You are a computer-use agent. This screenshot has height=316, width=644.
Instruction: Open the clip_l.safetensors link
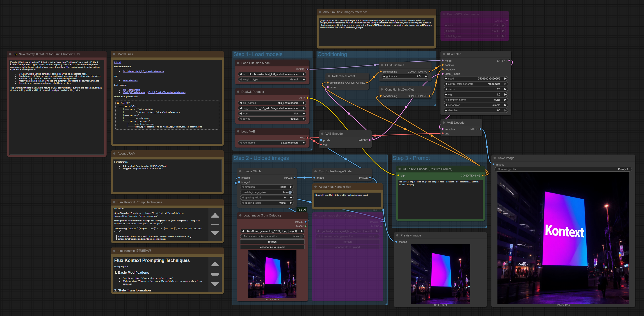click(132, 90)
